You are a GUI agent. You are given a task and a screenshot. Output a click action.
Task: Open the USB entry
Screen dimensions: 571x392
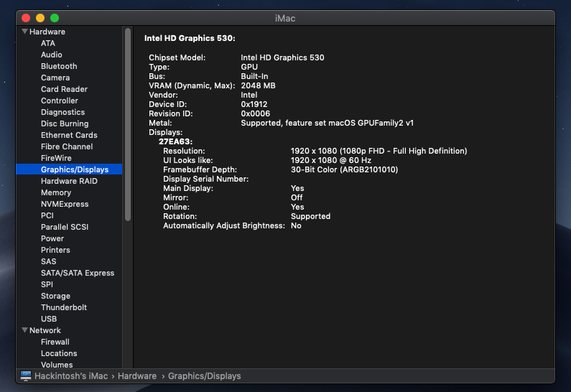point(49,319)
